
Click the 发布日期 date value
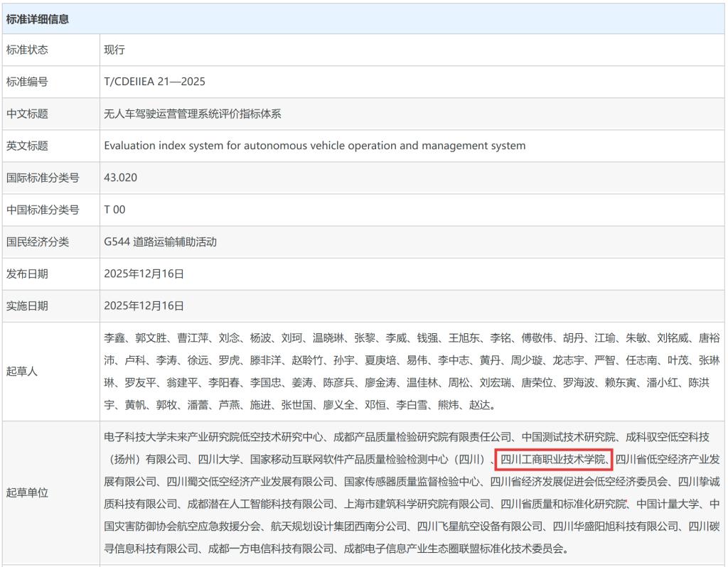(144, 274)
